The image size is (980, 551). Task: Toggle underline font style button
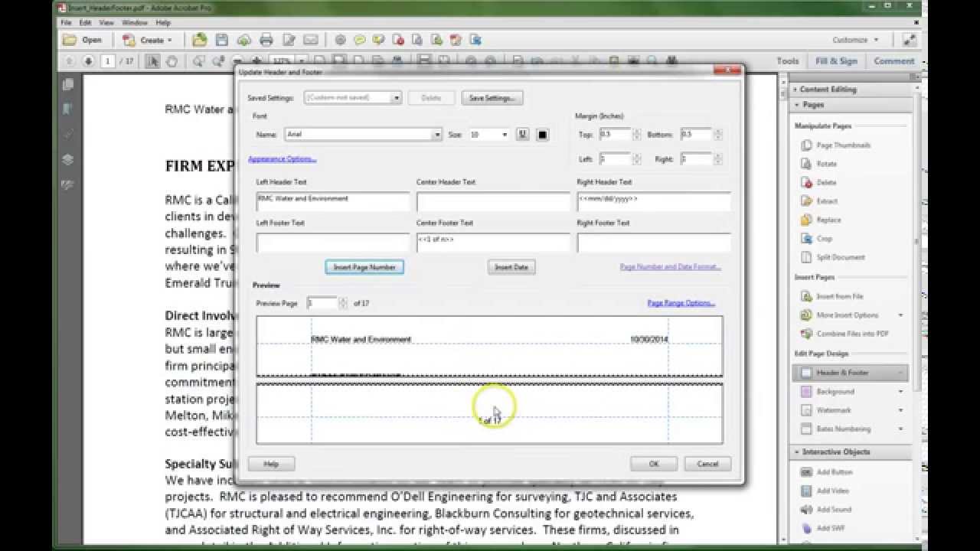pyautogui.click(x=523, y=134)
